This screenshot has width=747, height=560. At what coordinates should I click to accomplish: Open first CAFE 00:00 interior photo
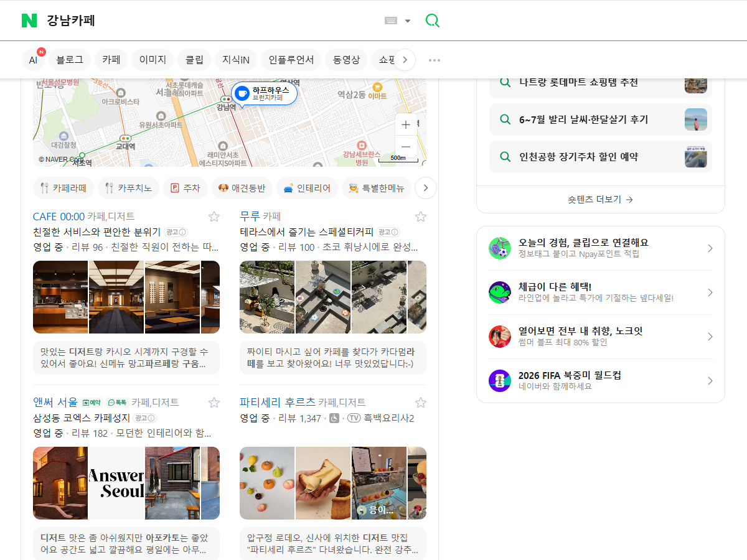(x=60, y=297)
